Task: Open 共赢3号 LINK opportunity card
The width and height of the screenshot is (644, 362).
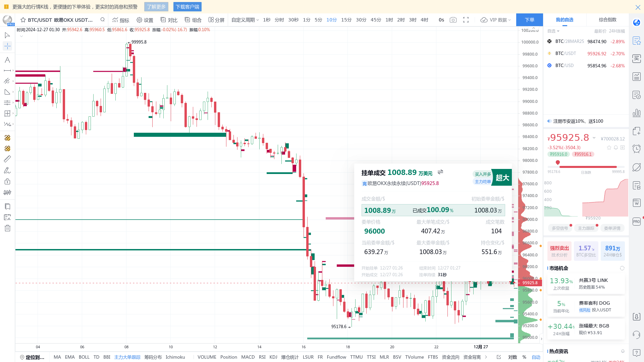Action: tap(586, 284)
